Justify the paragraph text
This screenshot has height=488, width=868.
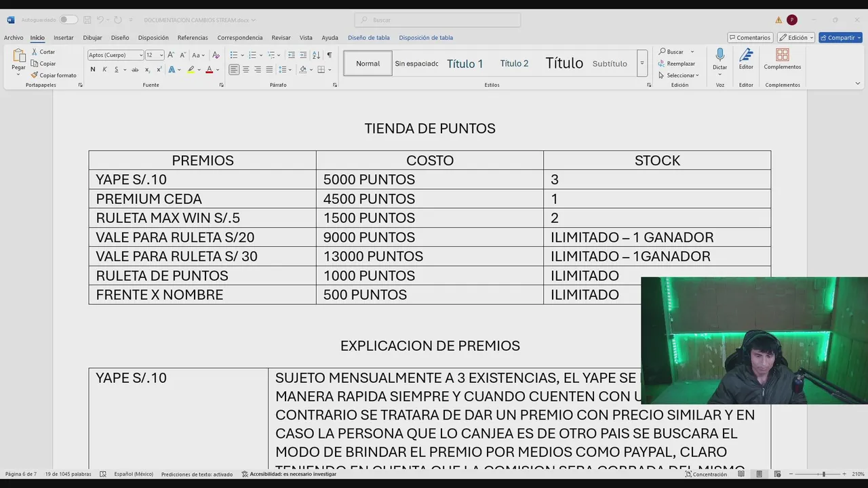point(269,69)
